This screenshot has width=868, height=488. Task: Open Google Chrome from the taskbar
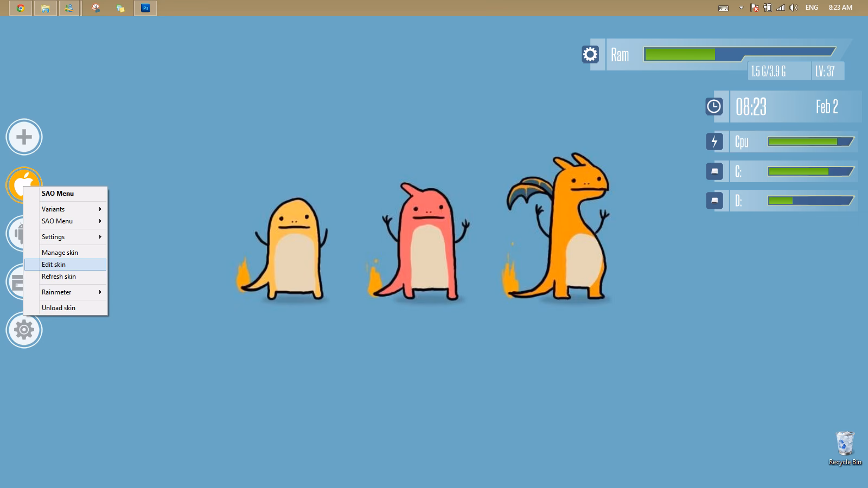pos(21,8)
